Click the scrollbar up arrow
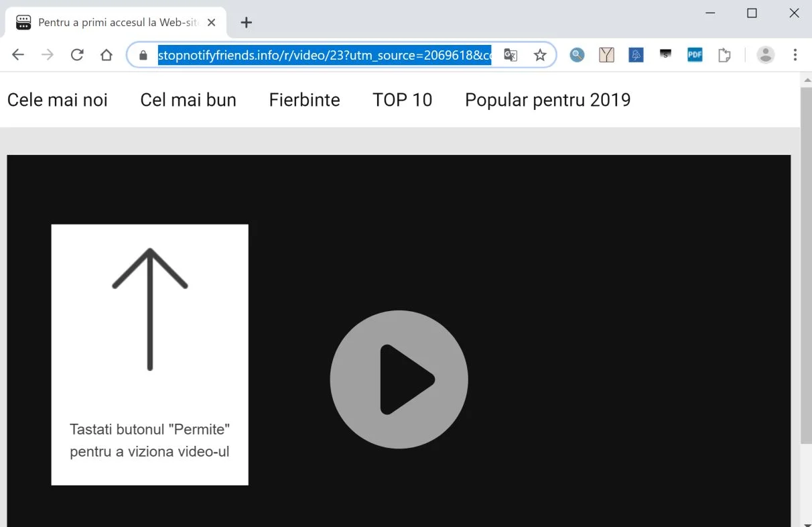 [x=806, y=80]
